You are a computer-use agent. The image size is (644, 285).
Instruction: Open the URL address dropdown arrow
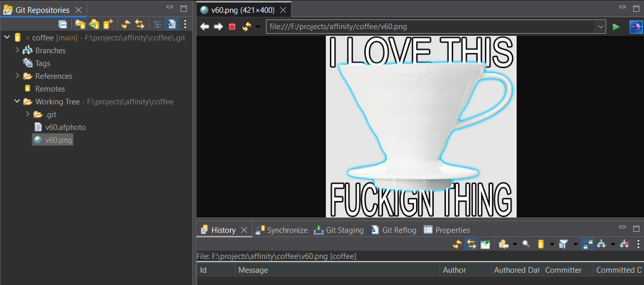[x=601, y=27]
